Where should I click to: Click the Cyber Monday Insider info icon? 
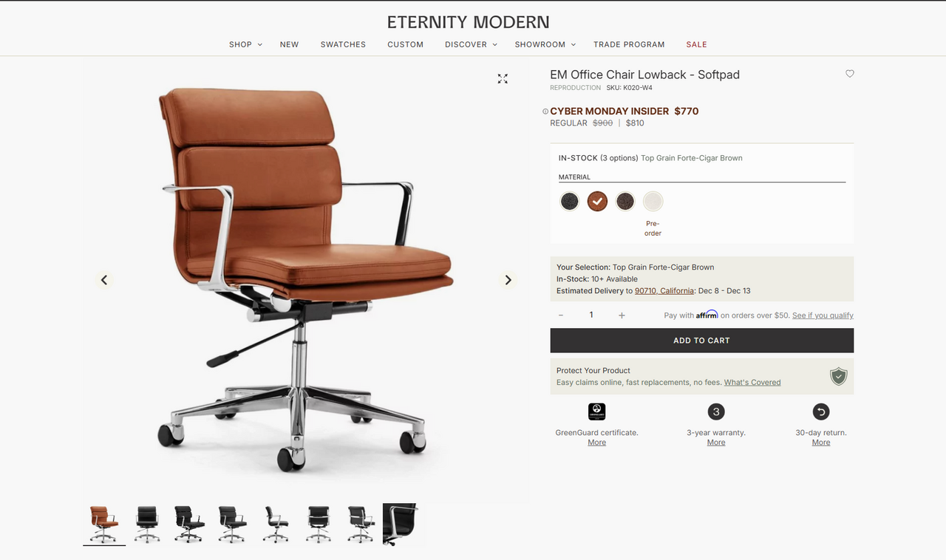(545, 112)
